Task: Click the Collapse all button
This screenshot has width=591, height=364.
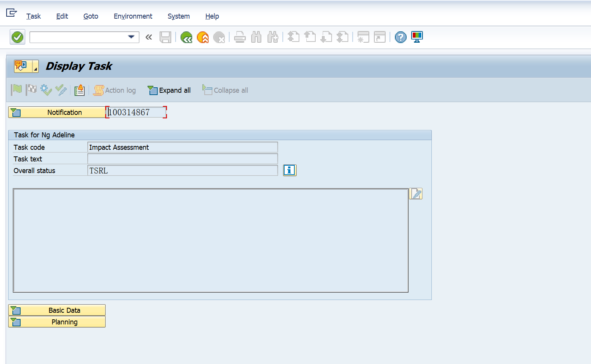Action: click(225, 90)
